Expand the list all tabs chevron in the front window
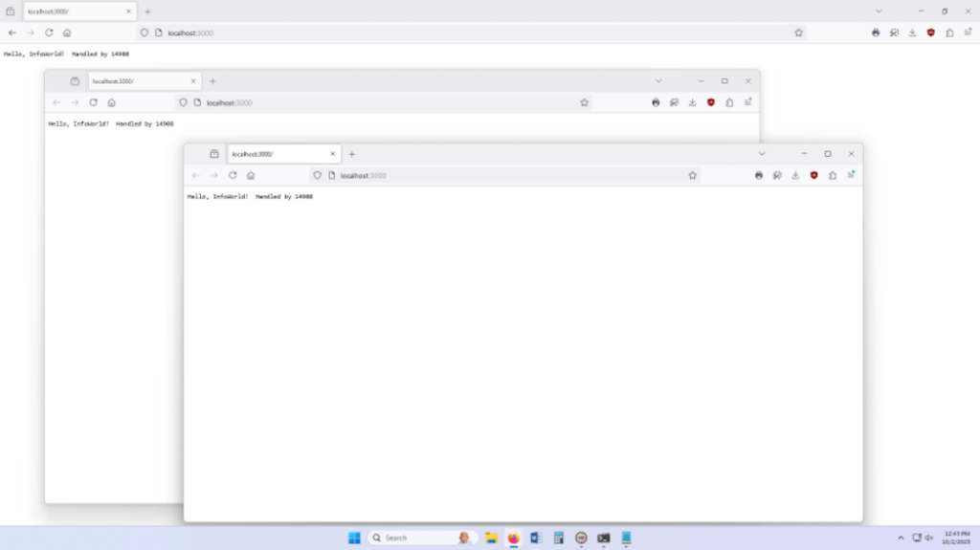Screen dimensions: 980x550 [762, 154]
